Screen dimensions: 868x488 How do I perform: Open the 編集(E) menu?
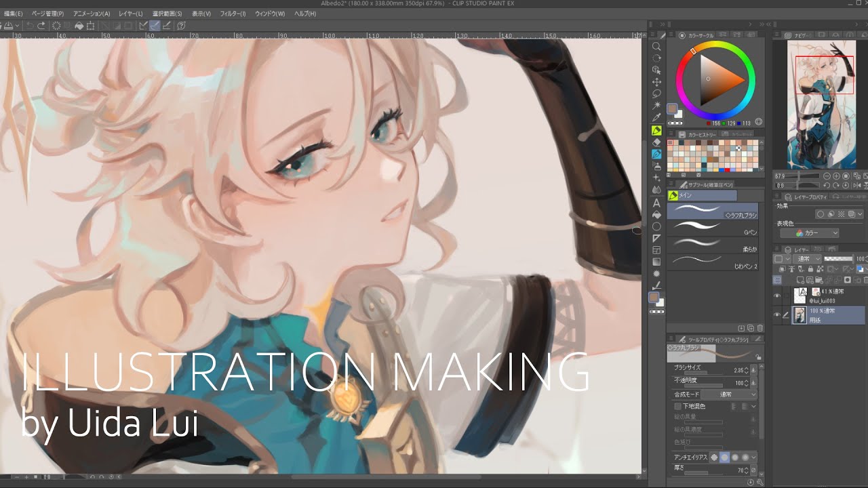pos(13,14)
